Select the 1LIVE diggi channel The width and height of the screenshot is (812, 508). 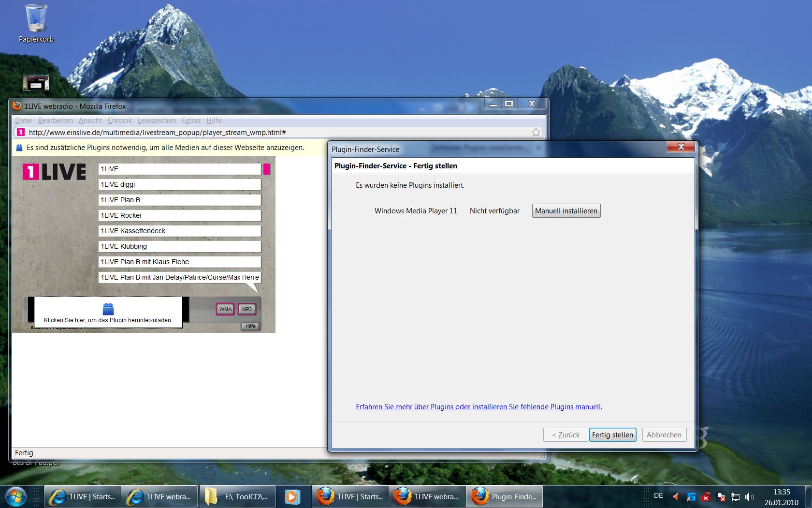180,184
